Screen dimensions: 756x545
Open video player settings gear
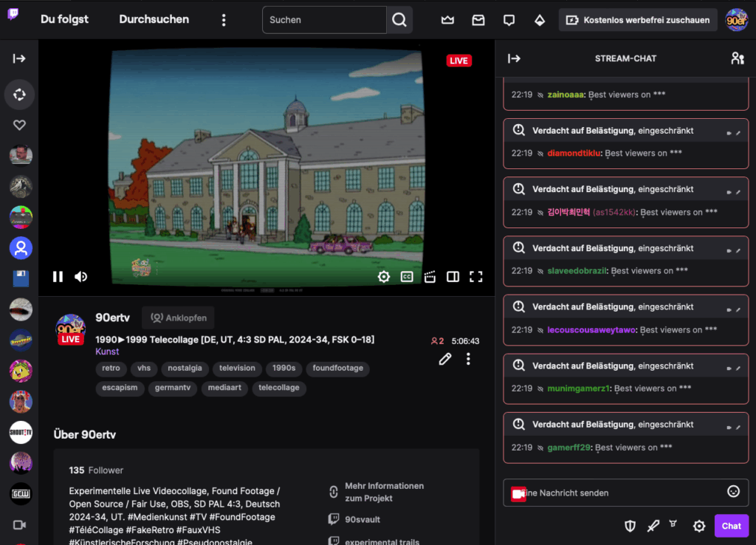tap(384, 276)
